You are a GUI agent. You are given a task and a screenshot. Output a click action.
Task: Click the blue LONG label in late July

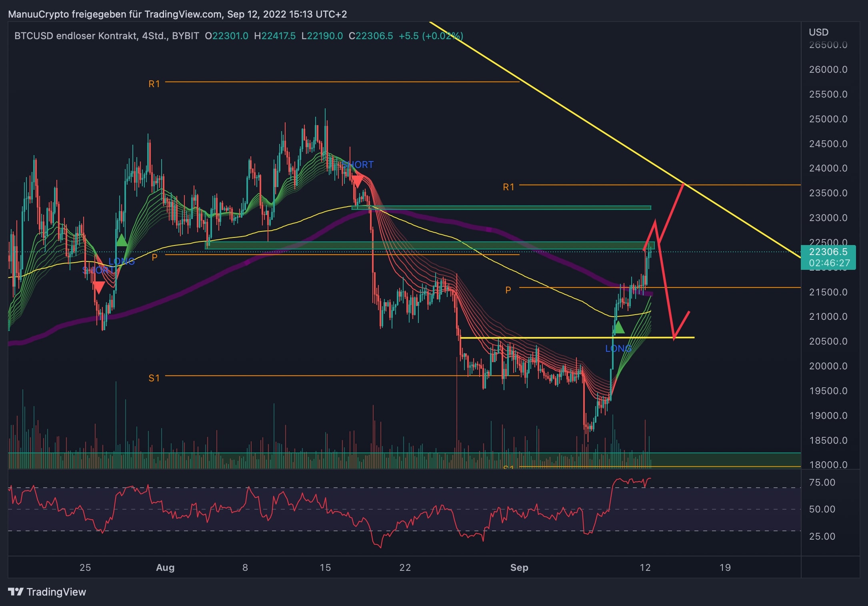[122, 261]
